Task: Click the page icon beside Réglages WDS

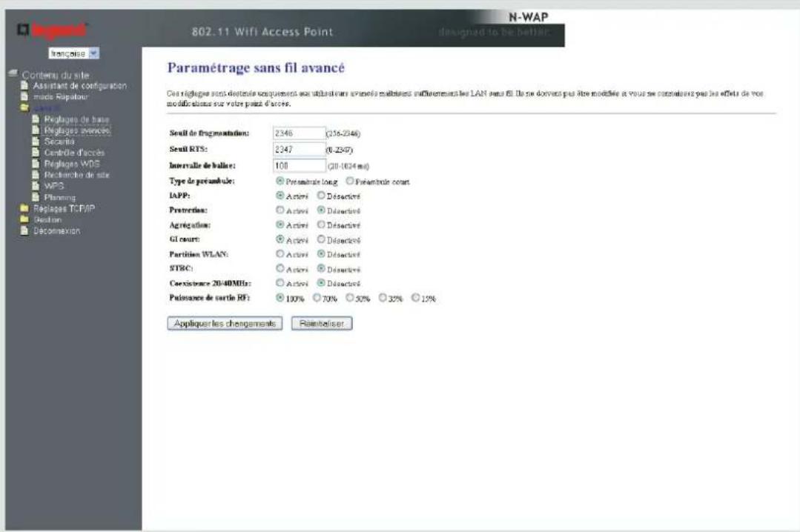Action: (35, 164)
